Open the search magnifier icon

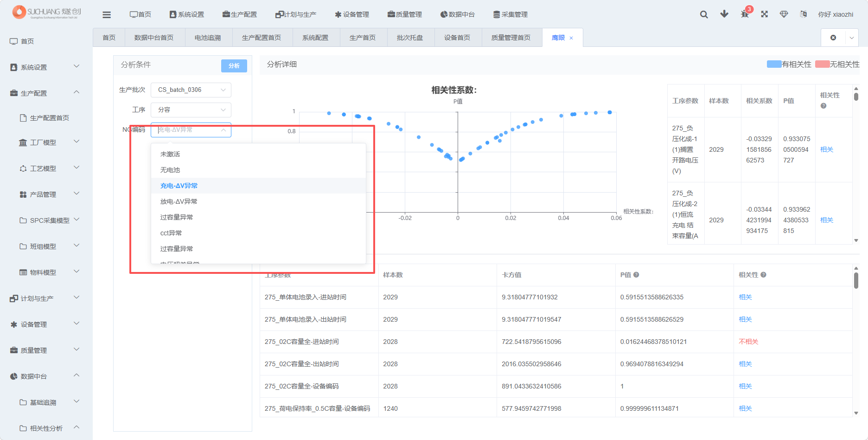click(704, 14)
